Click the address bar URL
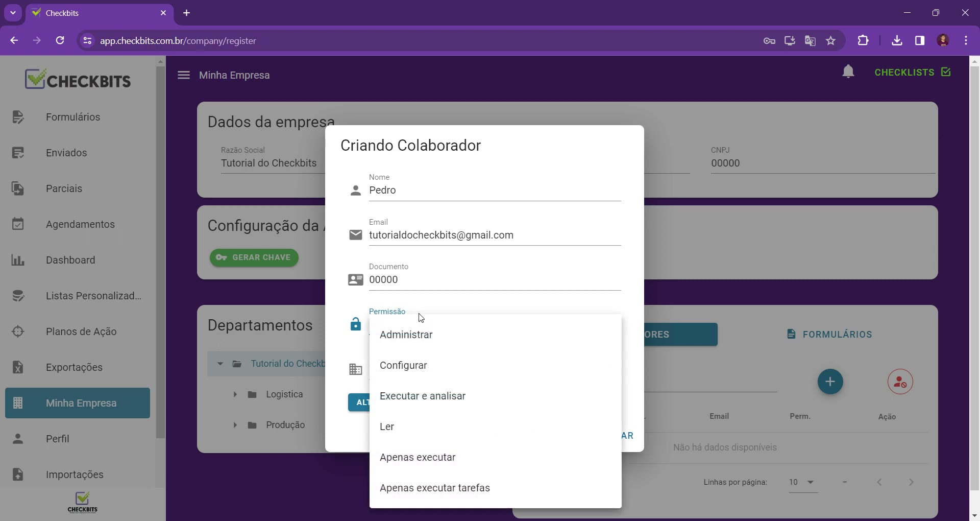980x521 pixels. coord(178,41)
